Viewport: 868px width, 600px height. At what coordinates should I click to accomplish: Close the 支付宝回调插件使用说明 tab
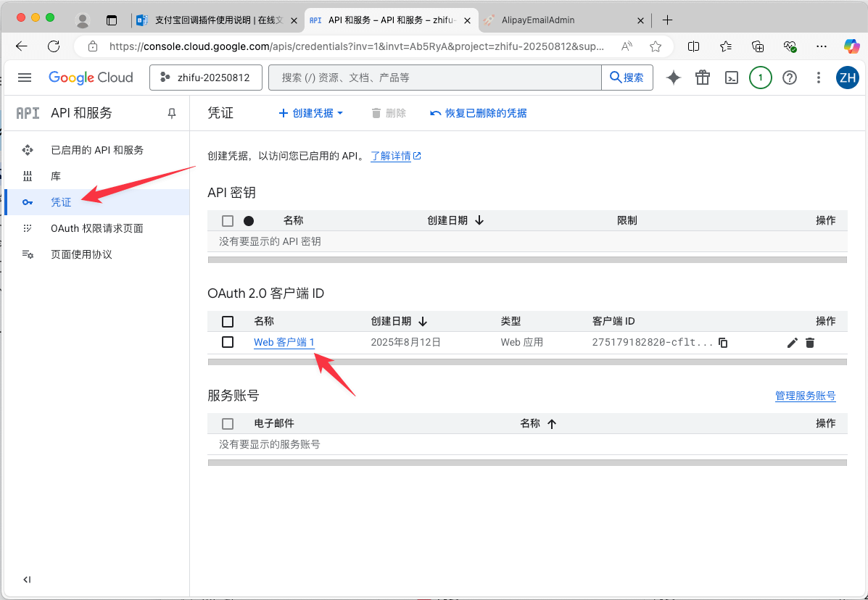(x=294, y=20)
